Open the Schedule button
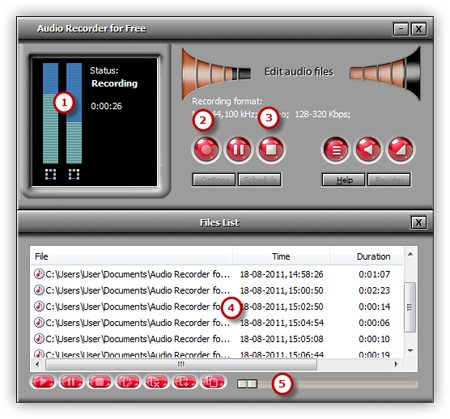Image resolution: width=450 pixels, height=419 pixels. [259, 180]
